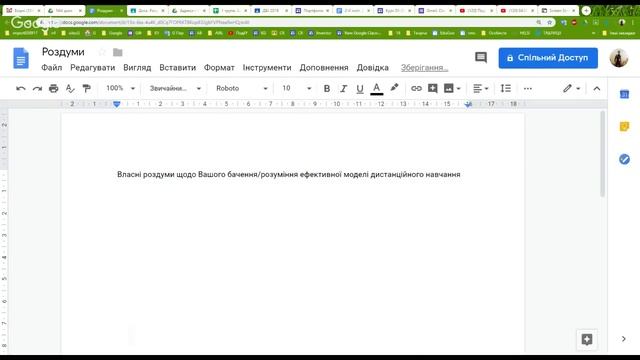The width and height of the screenshot is (640, 360).
Task: Open the Інструменти menu
Action: (x=267, y=68)
